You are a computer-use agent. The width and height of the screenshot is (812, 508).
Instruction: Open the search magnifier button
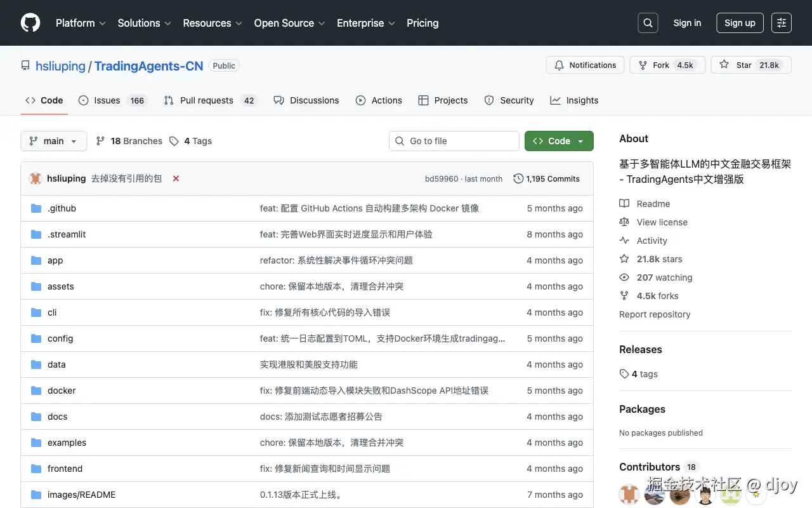(648, 23)
